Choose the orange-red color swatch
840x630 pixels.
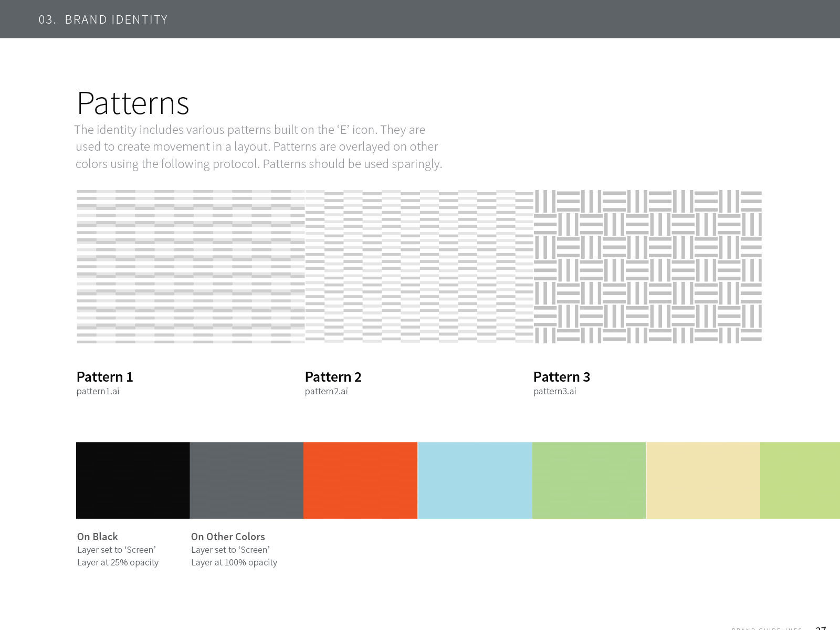[x=361, y=480]
